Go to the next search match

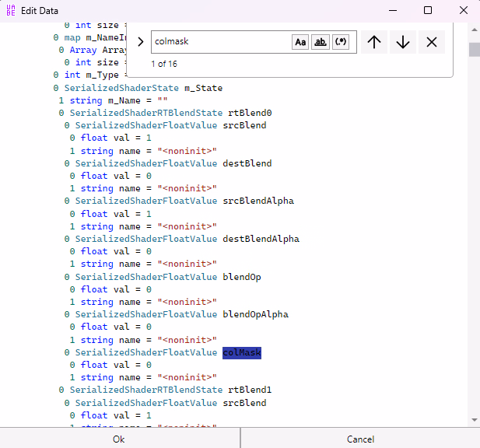(x=402, y=42)
